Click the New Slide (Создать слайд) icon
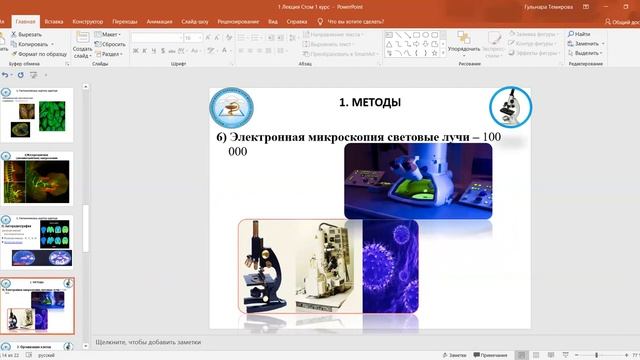This screenshot has width=640, height=360. 82,38
